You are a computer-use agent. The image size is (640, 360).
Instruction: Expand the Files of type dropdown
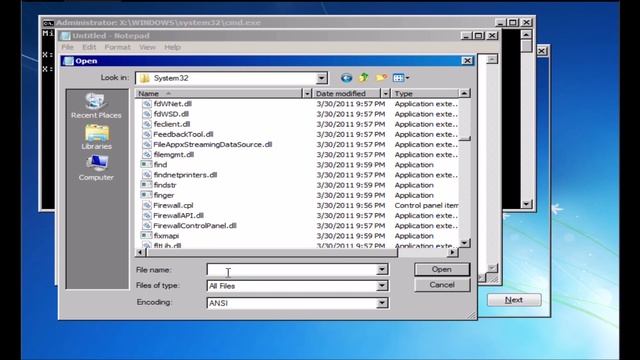click(382, 286)
